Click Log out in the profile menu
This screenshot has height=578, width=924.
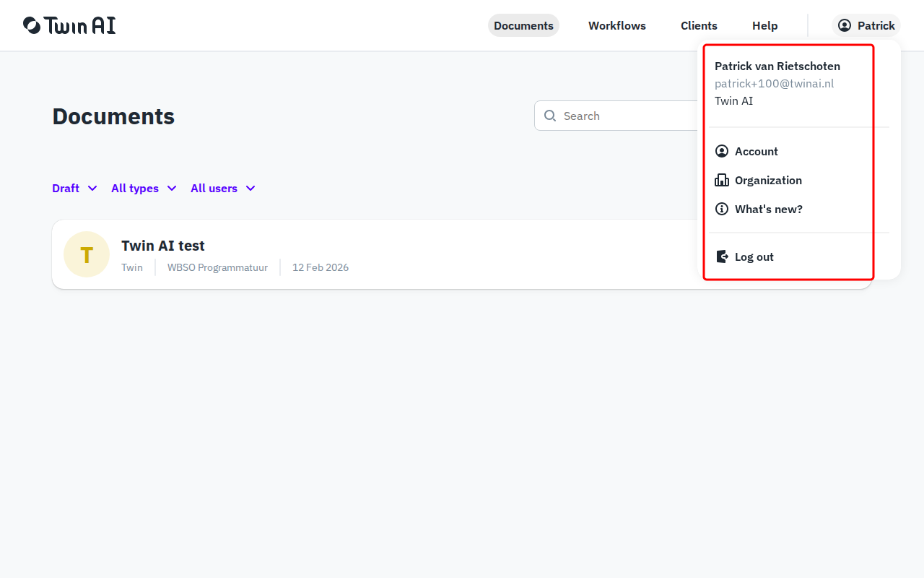[754, 256]
